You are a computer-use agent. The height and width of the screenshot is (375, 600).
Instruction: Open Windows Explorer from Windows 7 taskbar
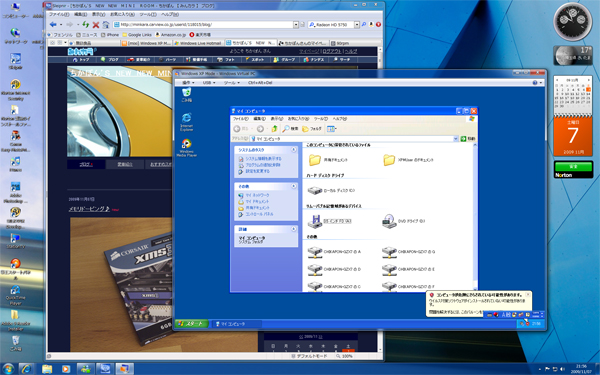(x=47, y=368)
